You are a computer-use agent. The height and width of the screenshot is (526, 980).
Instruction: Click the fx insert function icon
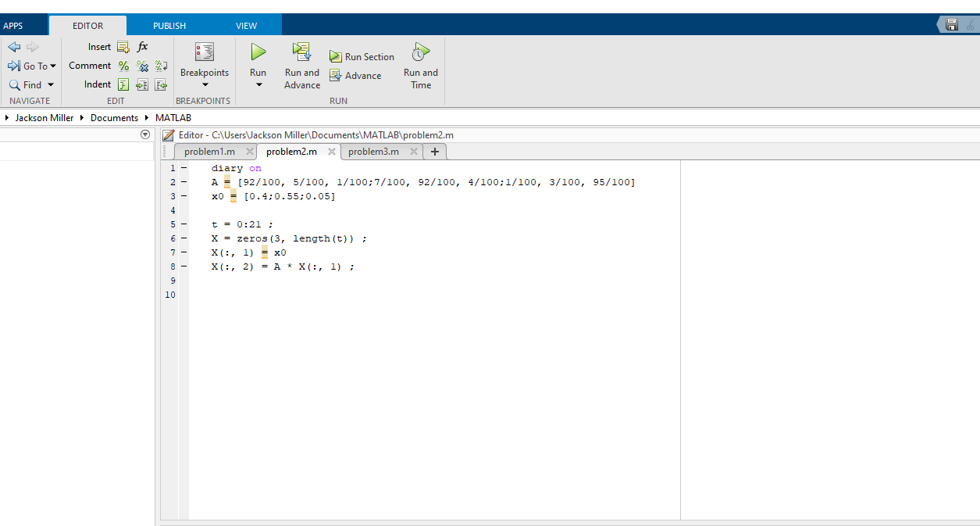(142, 47)
